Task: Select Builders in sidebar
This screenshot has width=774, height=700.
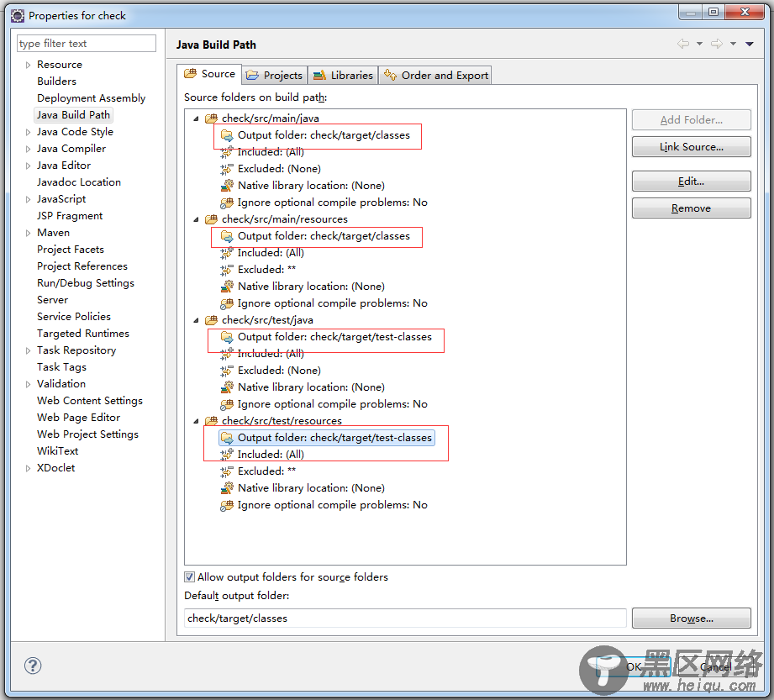Action: tap(57, 82)
